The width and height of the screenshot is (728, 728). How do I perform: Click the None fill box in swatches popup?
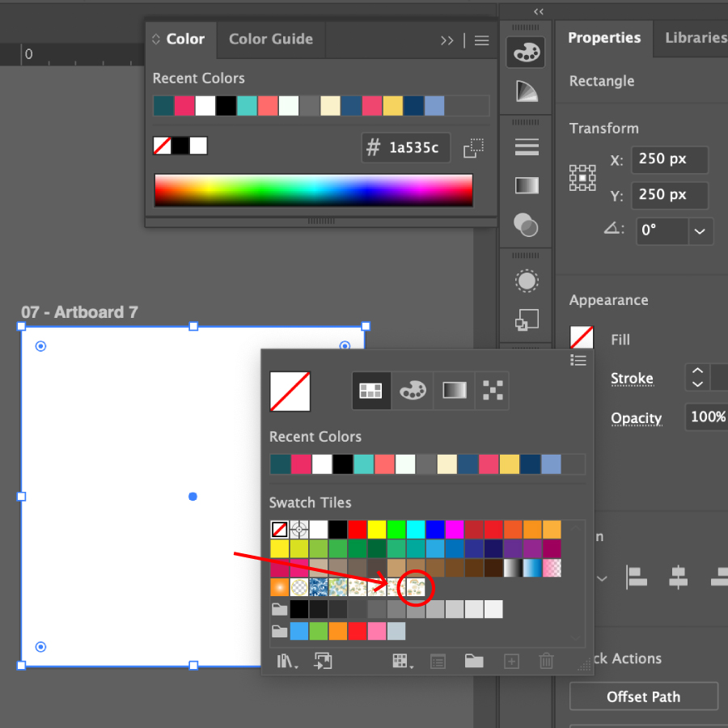[290, 391]
